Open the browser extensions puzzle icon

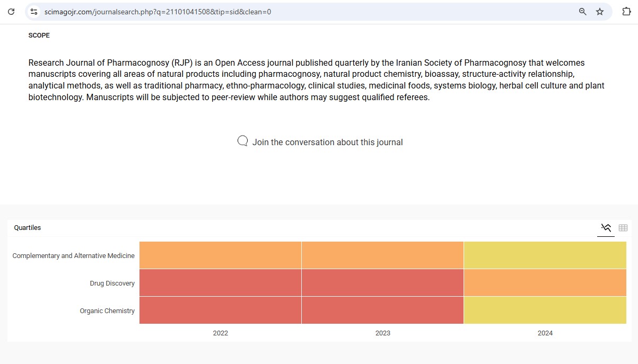click(x=626, y=12)
